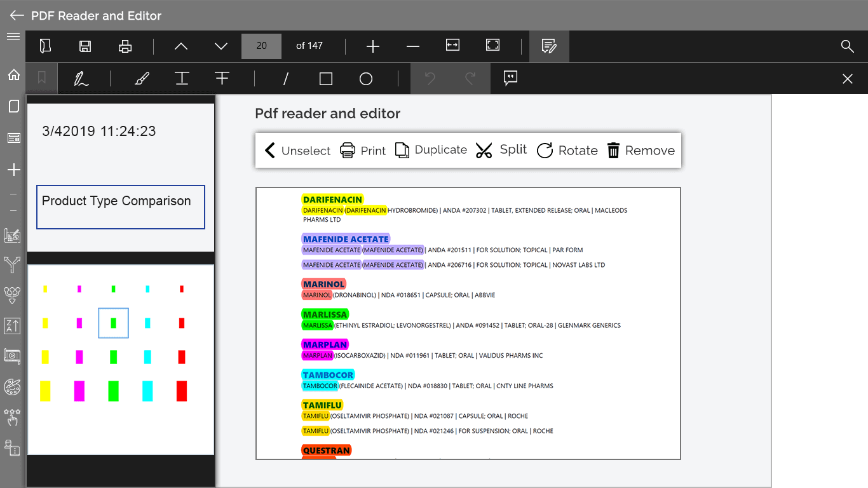Image resolution: width=868 pixels, height=488 pixels.
Task: Split the PDF at this page
Action: point(501,150)
